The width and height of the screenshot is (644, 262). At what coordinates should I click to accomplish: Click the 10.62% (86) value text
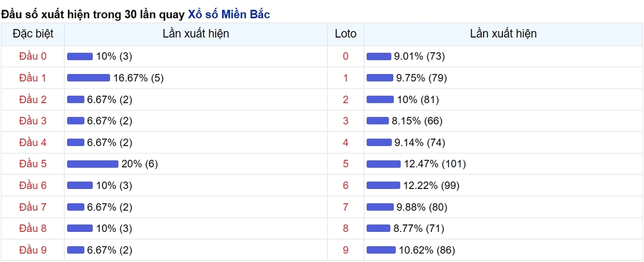[x=427, y=250]
